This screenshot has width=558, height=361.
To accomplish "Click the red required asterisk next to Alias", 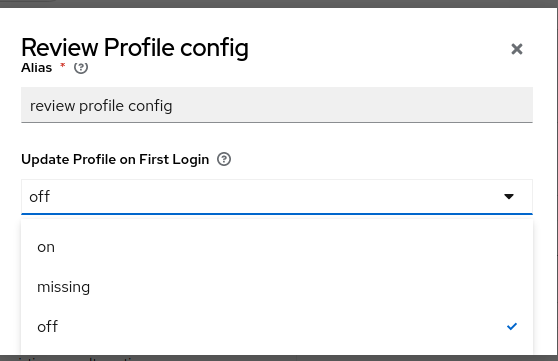I will pos(63,66).
